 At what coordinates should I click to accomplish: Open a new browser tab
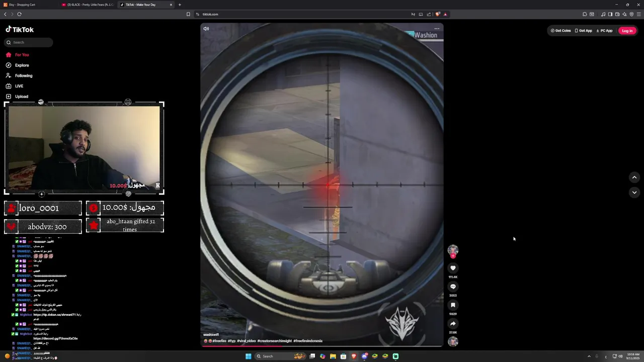pyautogui.click(x=180, y=5)
